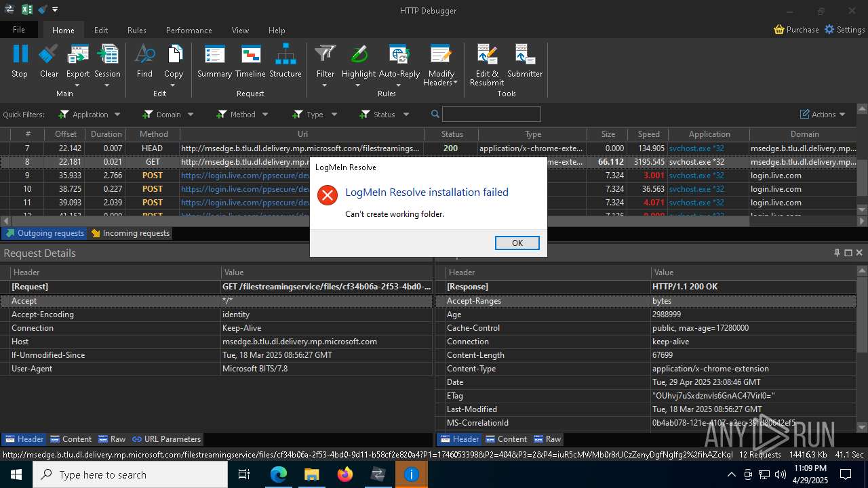Image resolution: width=868 pixels, height=488 pixels.
Task: Expand the Auto-Reply dropdown arrow
Action: (398, 85)
